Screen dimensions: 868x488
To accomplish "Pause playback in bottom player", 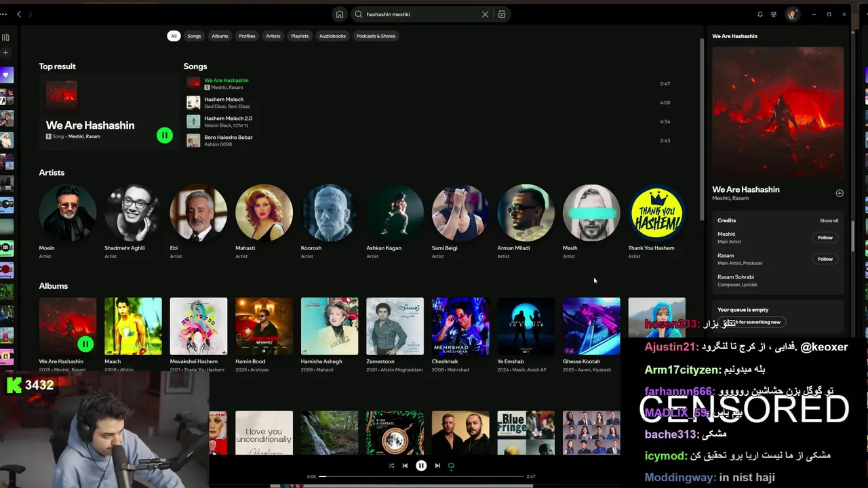I will click(421, 466).
